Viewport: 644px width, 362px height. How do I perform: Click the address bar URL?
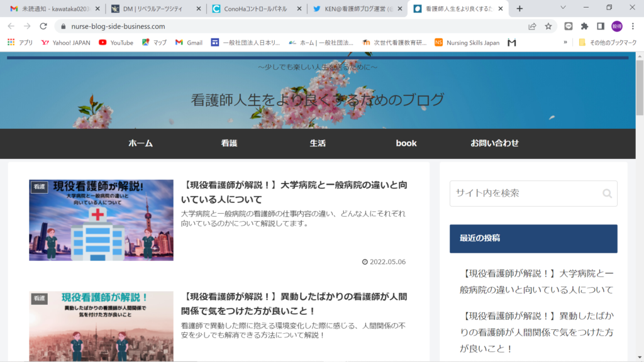coord(118,26)
